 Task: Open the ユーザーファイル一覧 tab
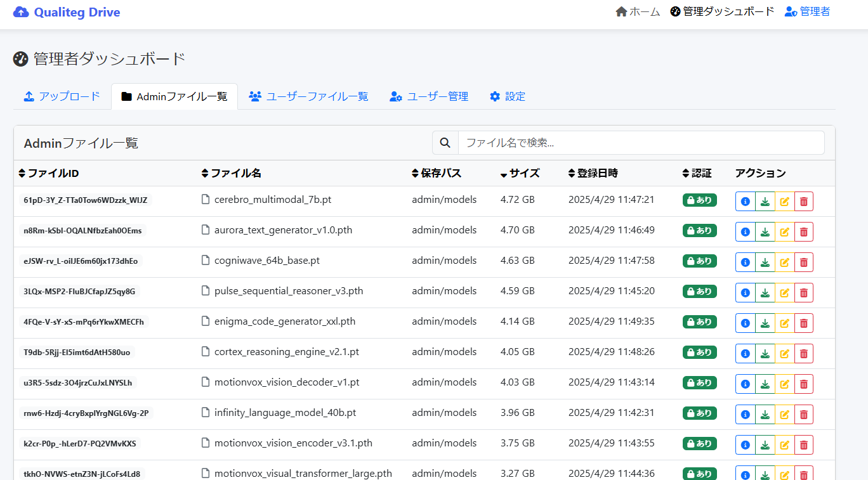(308, 96)
